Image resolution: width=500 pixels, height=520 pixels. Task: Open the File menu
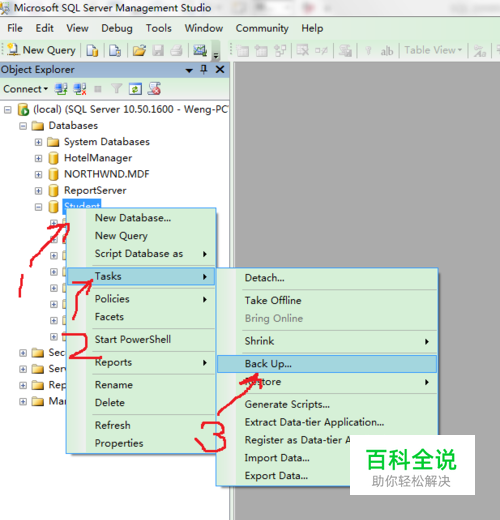tap(15, 28)
